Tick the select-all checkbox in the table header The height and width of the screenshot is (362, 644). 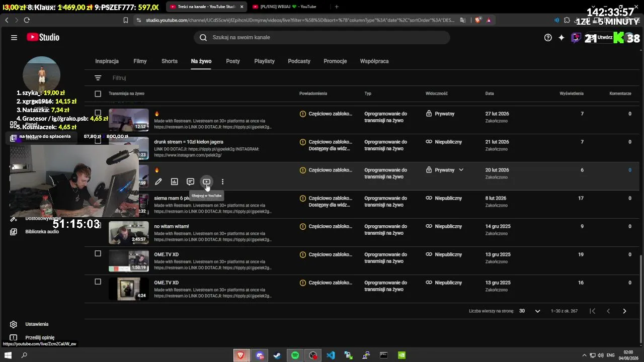click(98, 94)
